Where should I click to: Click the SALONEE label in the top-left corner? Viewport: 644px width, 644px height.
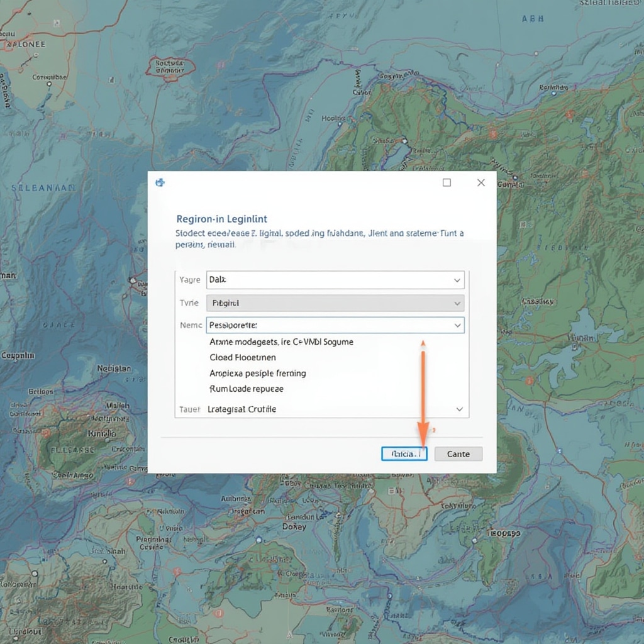coord(25,45)
